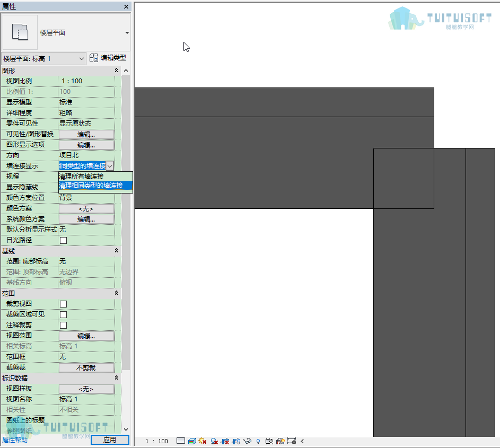Image resolution: width=500 pixels, height=448 pixels.
Task: Collapse the 基线 section
Action: [x=117, y=251]
